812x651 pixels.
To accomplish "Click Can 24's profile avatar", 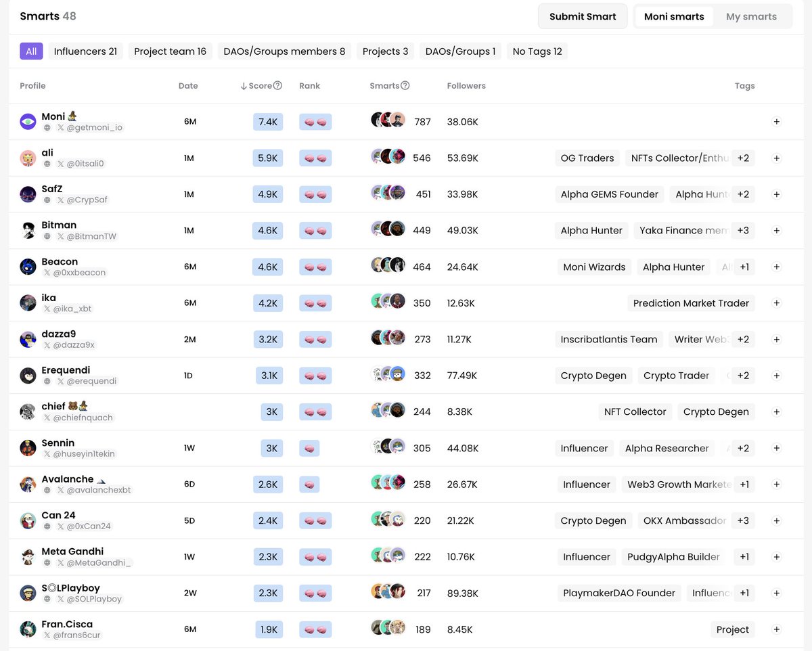I will (x=28, y=520).
